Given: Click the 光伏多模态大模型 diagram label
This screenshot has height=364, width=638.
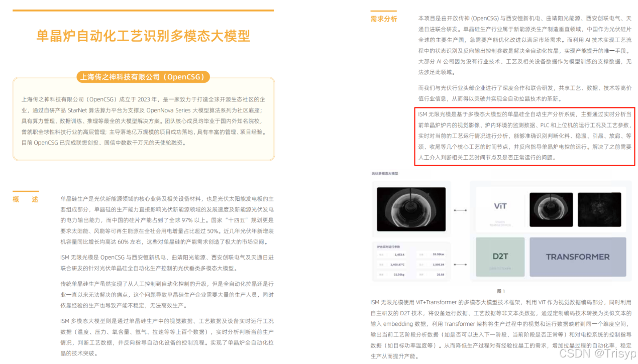Looking at the screenshot, I should pos(385,173).
